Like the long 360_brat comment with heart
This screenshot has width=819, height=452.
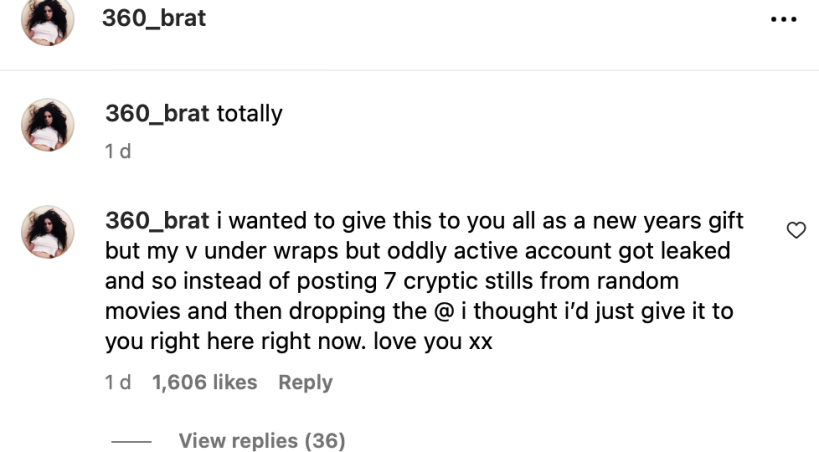coord(796,231)
